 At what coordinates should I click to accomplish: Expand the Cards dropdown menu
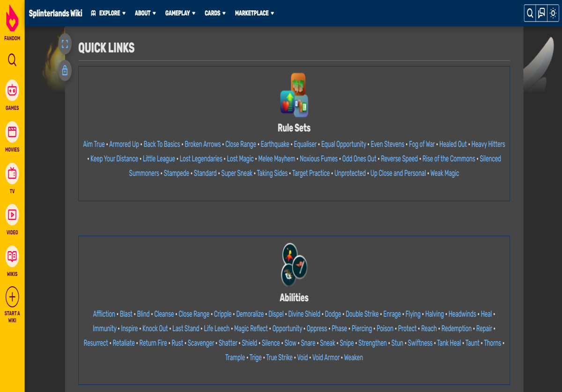[215, 13]
